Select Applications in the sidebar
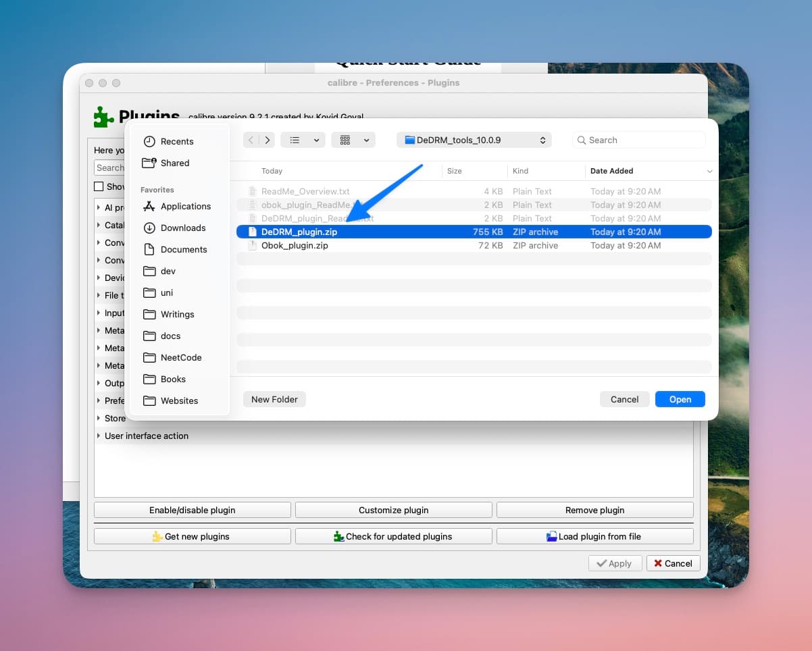Screen dimensions: 812x651 click(185, 206)
